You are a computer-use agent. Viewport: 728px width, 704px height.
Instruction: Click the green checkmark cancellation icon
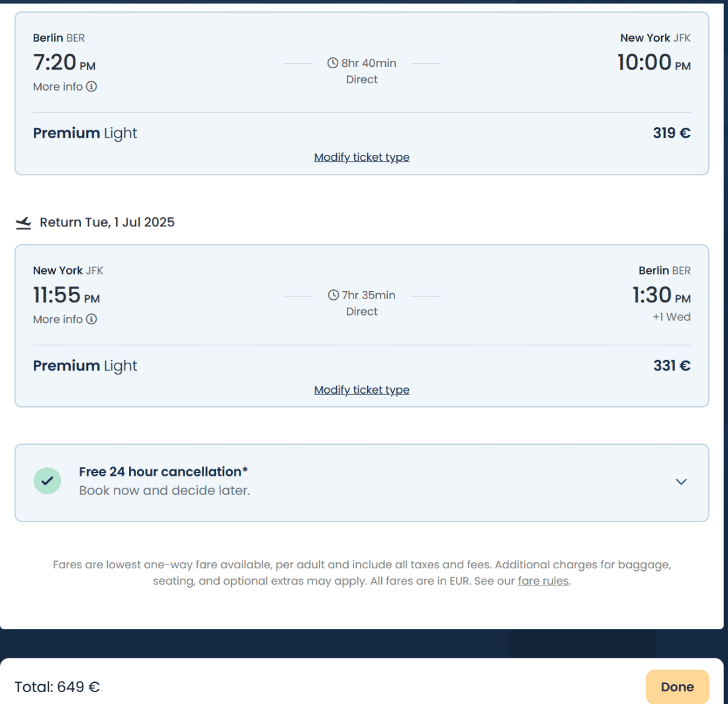tap(47, 481)
